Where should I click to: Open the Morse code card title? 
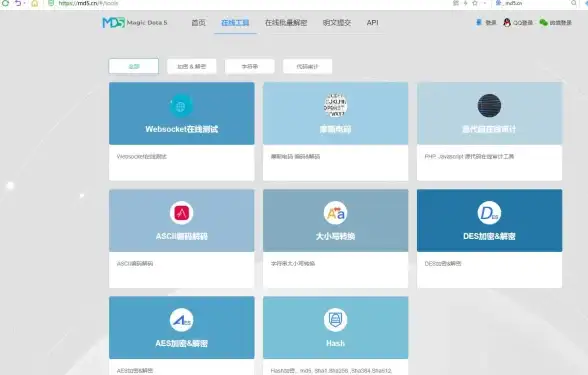[x=335, y=129]
